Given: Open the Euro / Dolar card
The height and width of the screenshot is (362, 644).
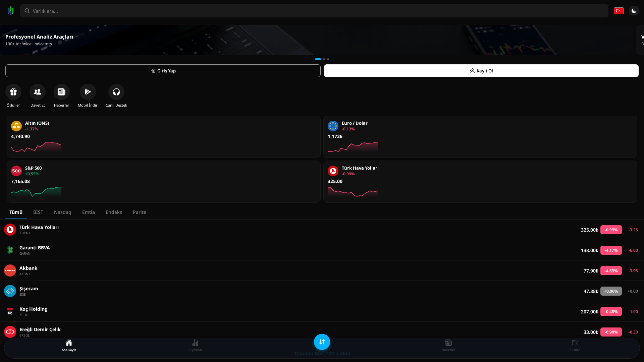Looking at the screenshot, I should (x=480, y=137).
